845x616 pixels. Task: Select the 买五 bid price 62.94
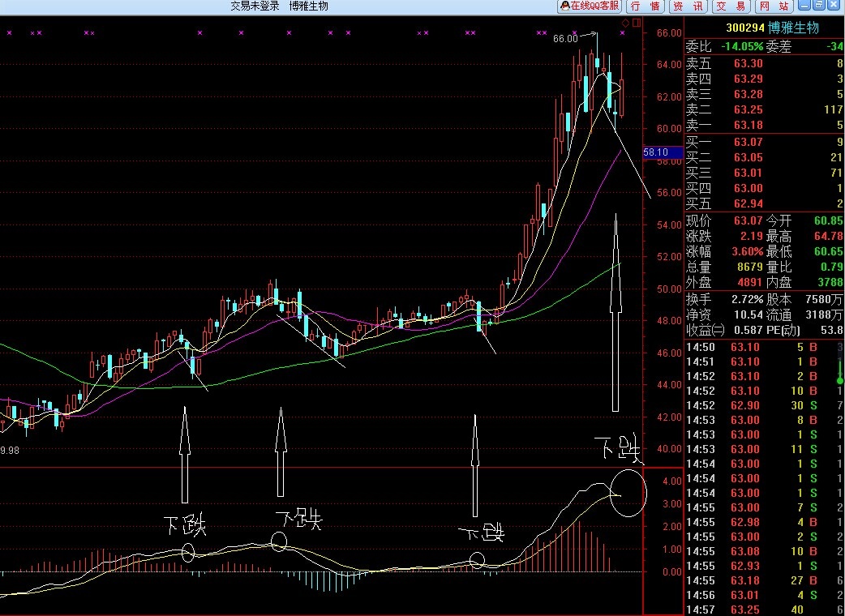pos(748,204)
